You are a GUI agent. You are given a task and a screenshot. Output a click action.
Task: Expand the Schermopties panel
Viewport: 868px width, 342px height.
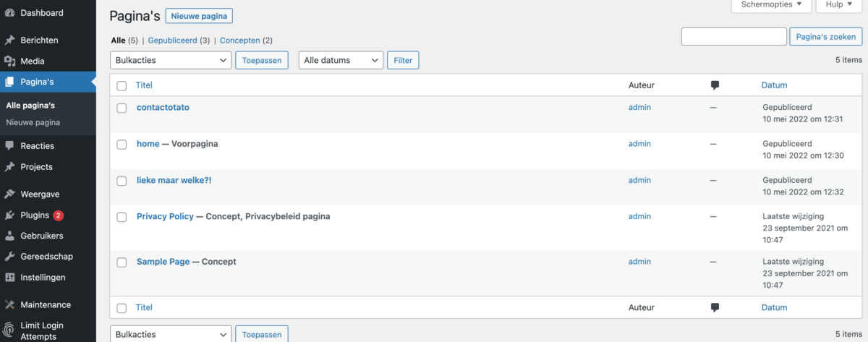coord(771,5)
